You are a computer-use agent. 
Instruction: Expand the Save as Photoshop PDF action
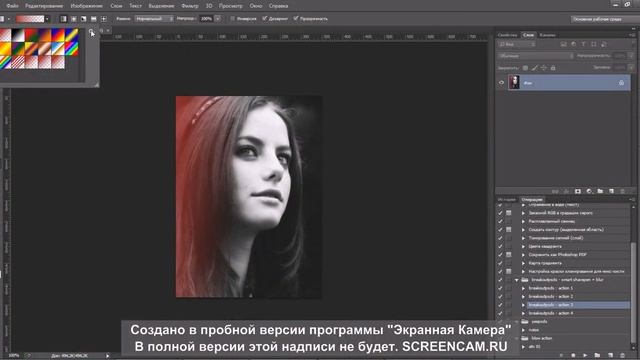pos(524,255)
